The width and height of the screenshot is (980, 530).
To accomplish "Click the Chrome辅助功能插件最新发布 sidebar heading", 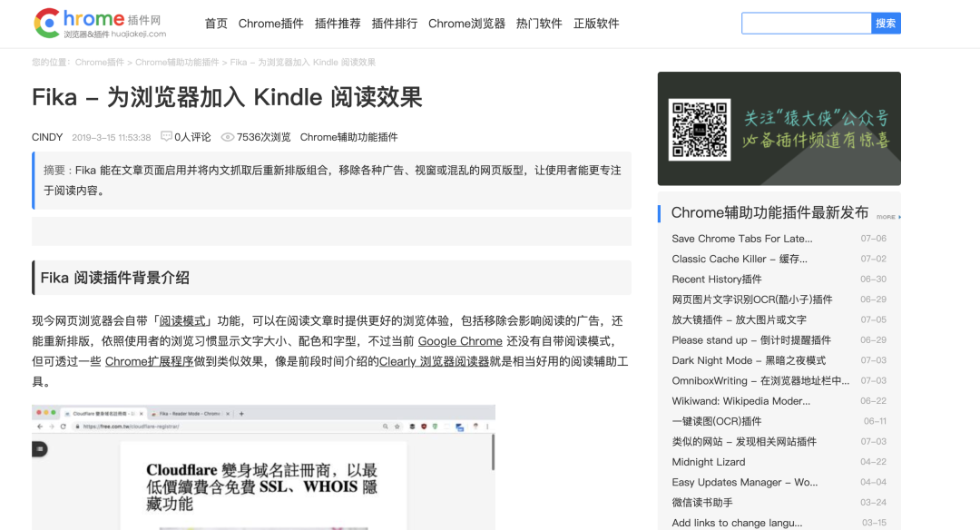I will [x=770, y=212].
